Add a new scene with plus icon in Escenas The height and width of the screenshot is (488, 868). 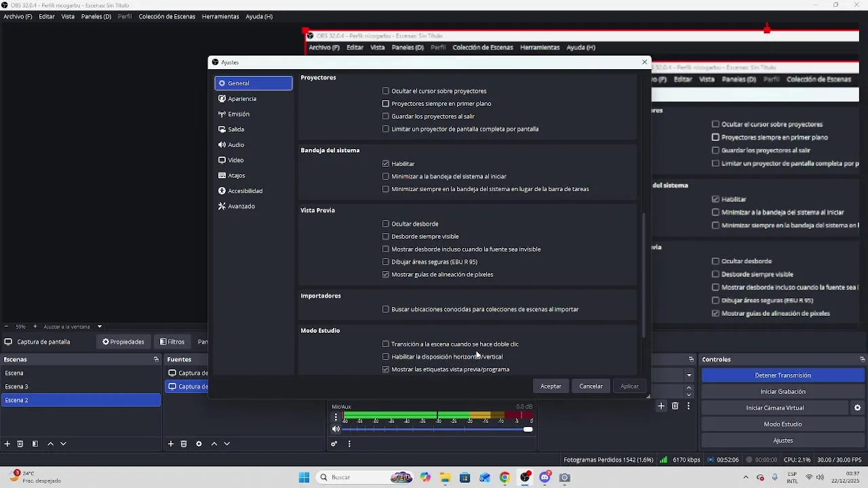(x=7, y=444)
